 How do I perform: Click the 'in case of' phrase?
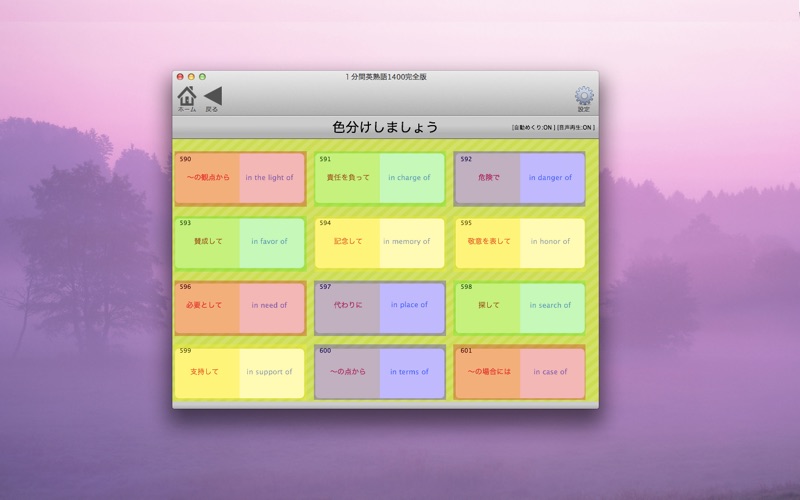[550, 372]
